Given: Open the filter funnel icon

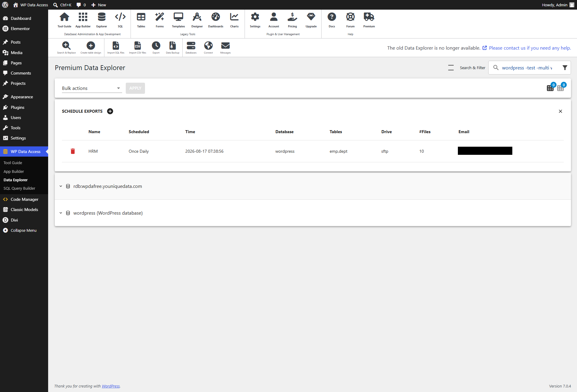Looking at the screenshot, I should 565,68.
